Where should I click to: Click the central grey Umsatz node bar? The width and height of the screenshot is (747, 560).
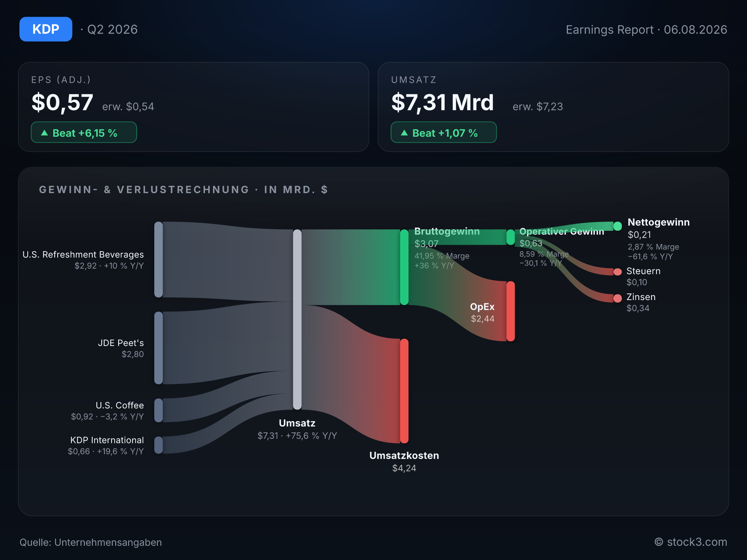(x=297, y=319)
